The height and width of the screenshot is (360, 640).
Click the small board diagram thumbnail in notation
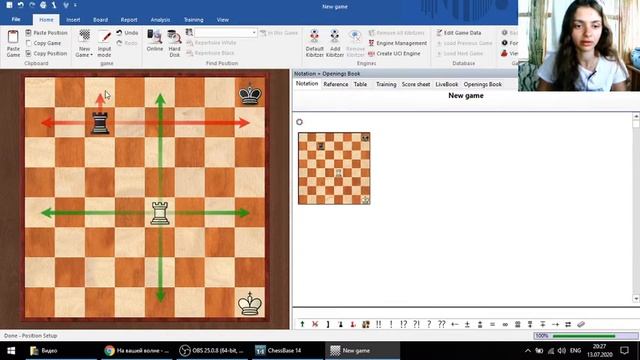click(x=334, y=168)
